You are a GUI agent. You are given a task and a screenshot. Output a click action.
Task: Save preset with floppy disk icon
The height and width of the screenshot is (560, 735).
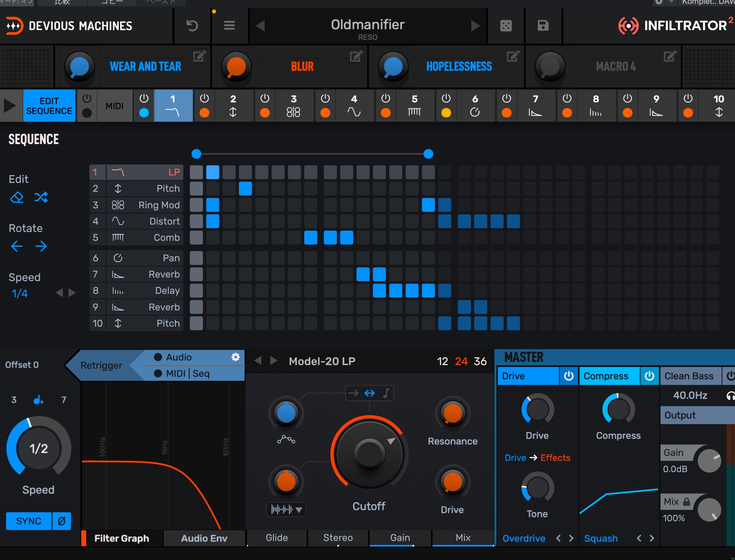click(543, 26)
